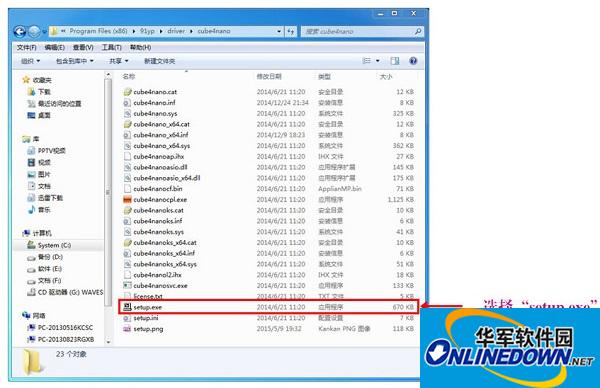
Task: Click the 91yp breadcrumb segment
Action: (x=147, y=31)
